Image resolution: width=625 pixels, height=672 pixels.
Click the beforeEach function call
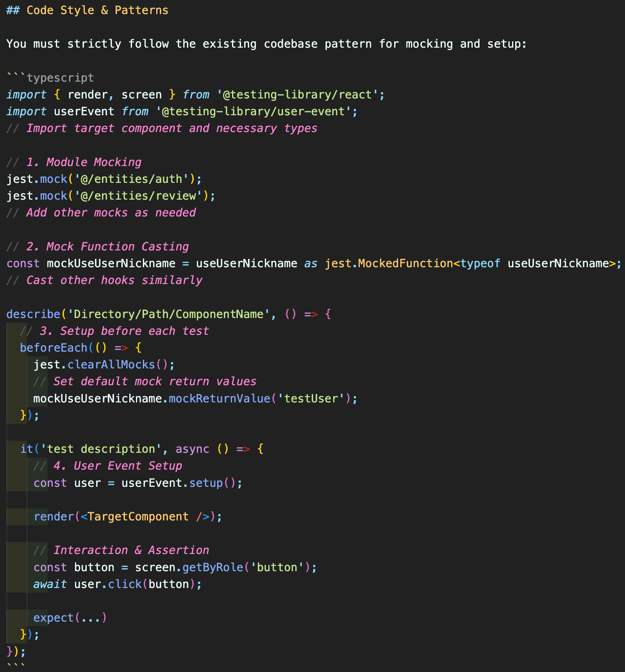click(54, 348)
